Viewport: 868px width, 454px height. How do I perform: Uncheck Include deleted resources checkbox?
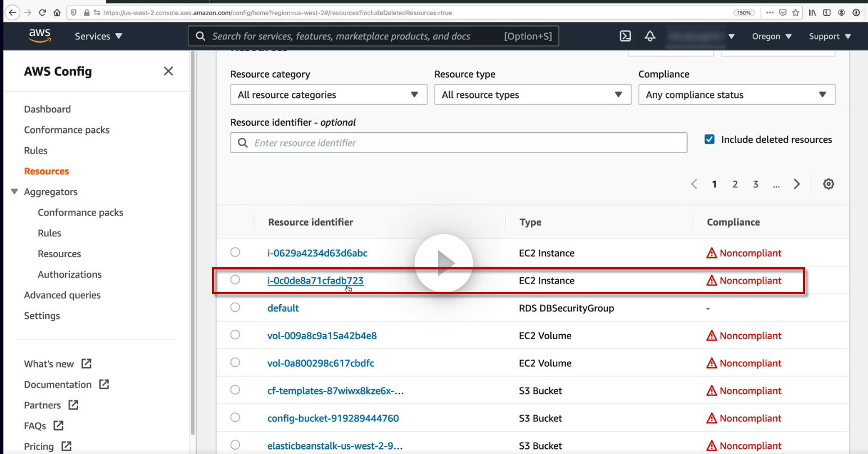[x=709, y=140]
